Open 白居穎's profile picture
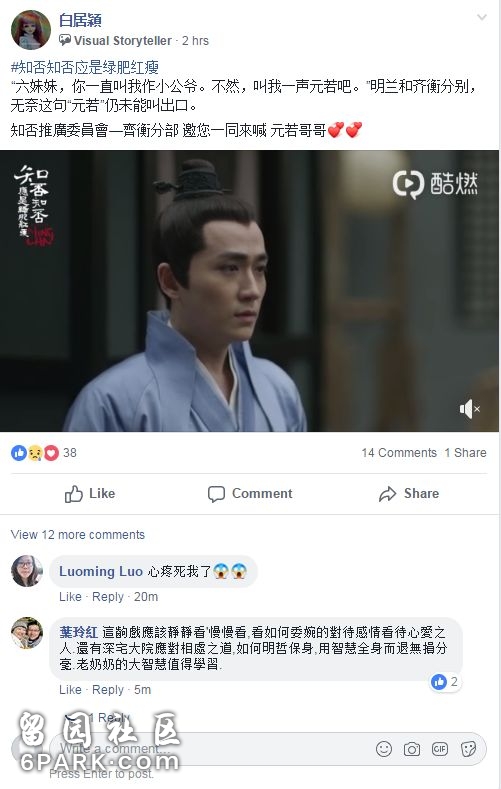The image size is (501, 789). (x=31, y=30)
